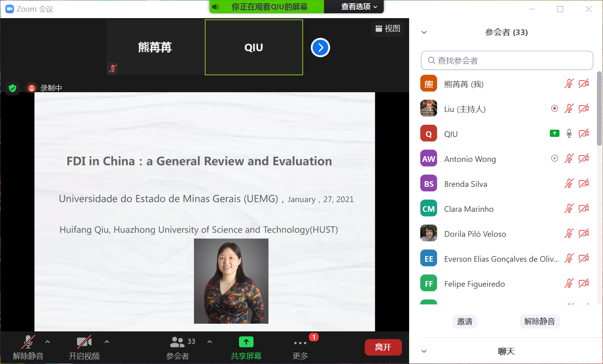Turn on camera with 开启视频 toggle

pyautogui.click(x=84, y=342)
